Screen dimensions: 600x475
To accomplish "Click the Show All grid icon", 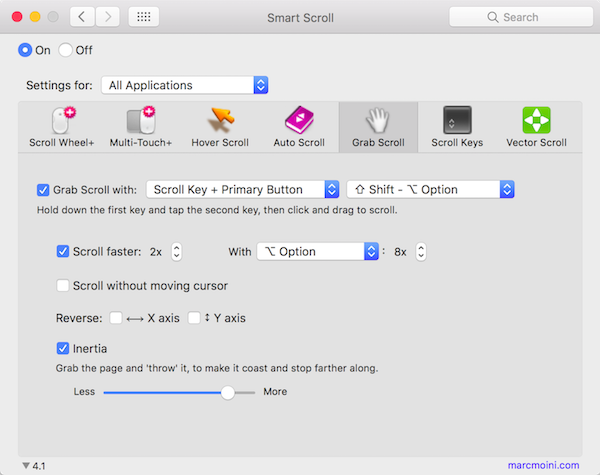I will click(144, 17).
